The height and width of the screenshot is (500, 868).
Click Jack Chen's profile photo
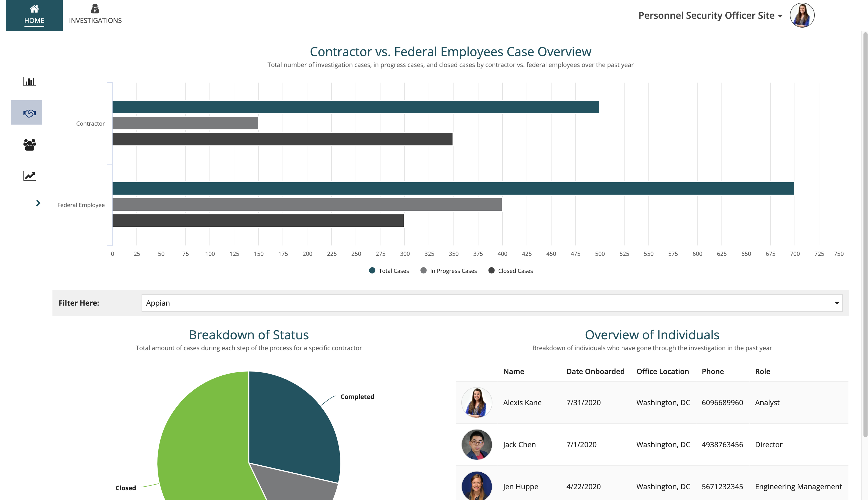(x=476, y=444)
